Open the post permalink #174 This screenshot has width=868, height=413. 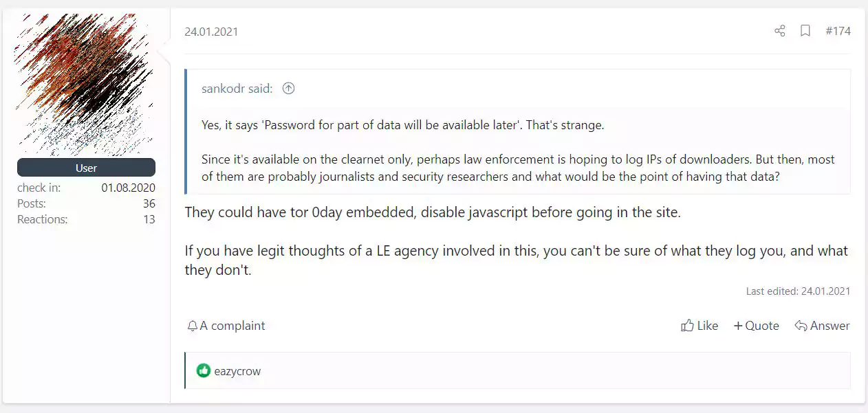tap(838, 31)
